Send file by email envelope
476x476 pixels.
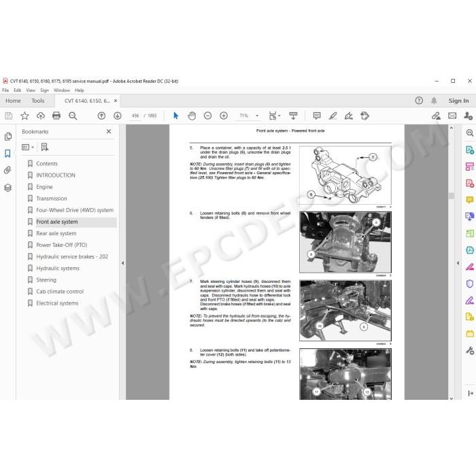point(452,116)
